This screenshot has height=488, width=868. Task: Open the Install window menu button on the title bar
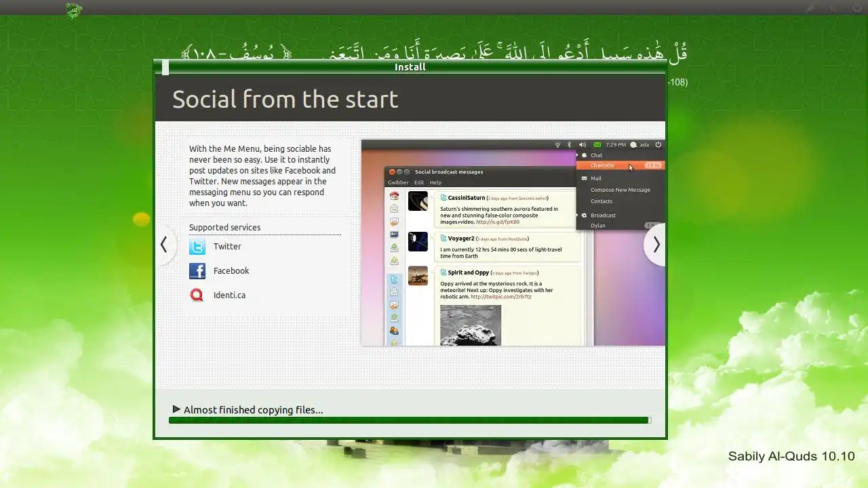coord(165,67)
